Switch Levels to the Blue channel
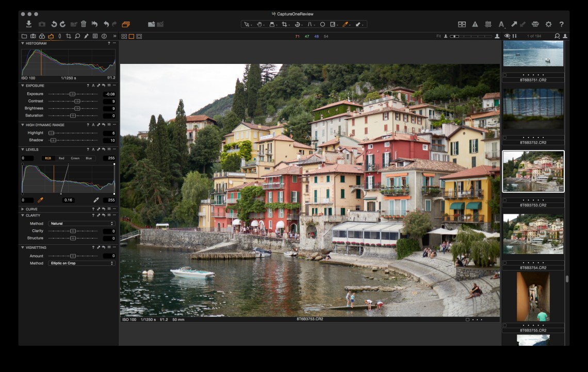This screenshot has width=588, height=372. click(89, 158)
